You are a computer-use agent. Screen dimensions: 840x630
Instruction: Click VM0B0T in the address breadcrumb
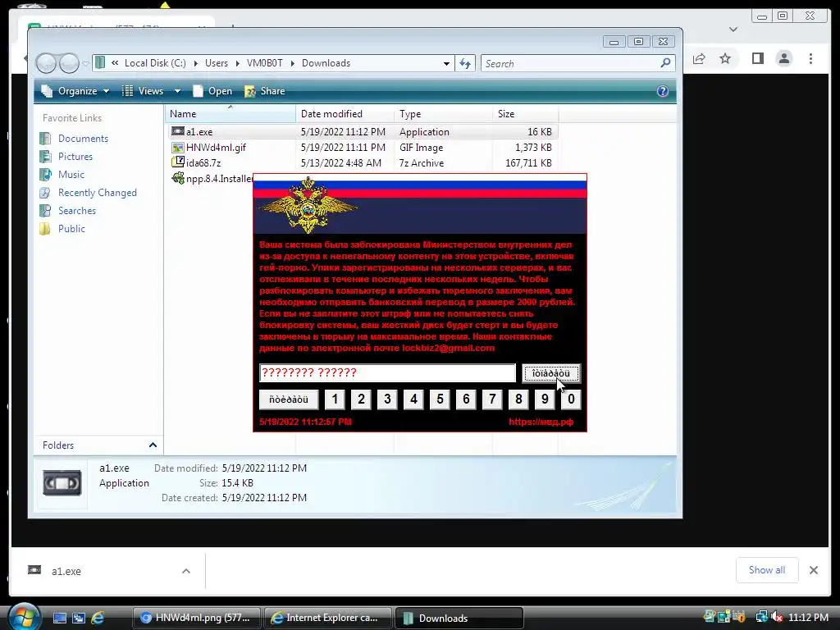click(x=265, y=63)
